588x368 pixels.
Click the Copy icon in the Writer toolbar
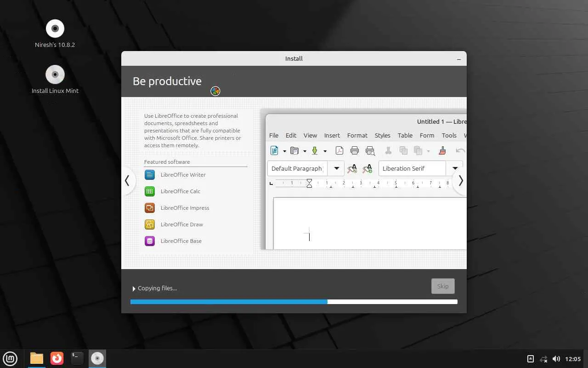(x=403, y=150)
